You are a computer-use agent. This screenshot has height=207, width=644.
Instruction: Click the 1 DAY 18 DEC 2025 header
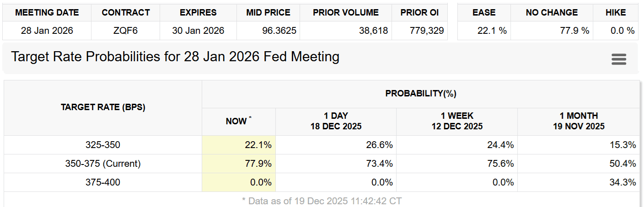point(336,121)
